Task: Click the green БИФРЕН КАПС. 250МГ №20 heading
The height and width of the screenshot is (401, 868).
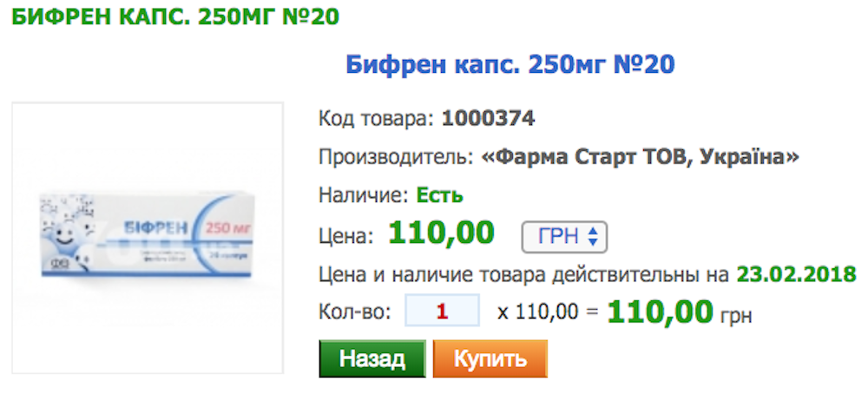Action: click(x=175, y=17)
